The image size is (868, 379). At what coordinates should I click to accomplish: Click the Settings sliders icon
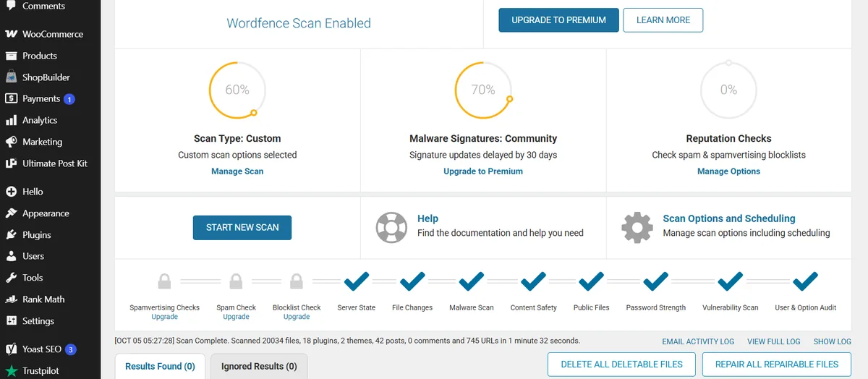tap(11, 321)
